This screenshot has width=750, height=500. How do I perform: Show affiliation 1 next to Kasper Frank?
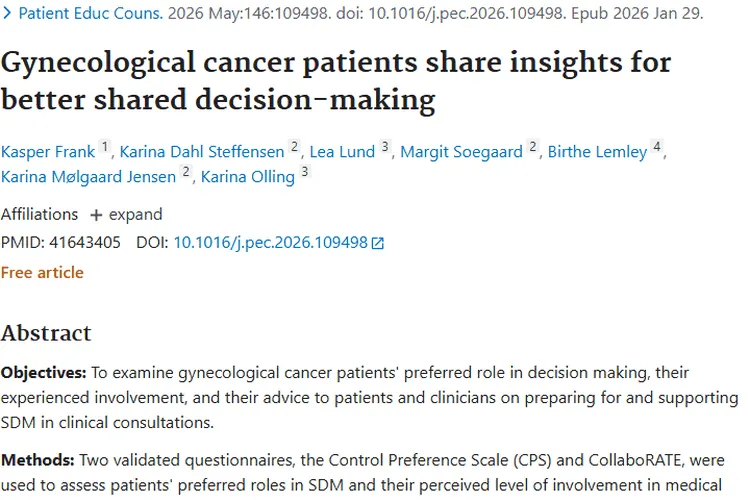click(x=105, y=147)
